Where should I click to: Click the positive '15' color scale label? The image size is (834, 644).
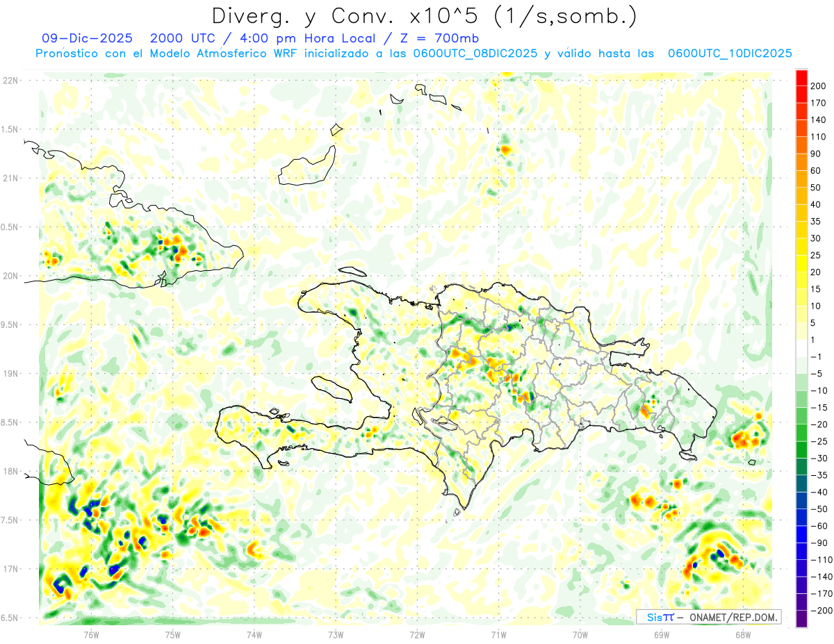(817, 290)
